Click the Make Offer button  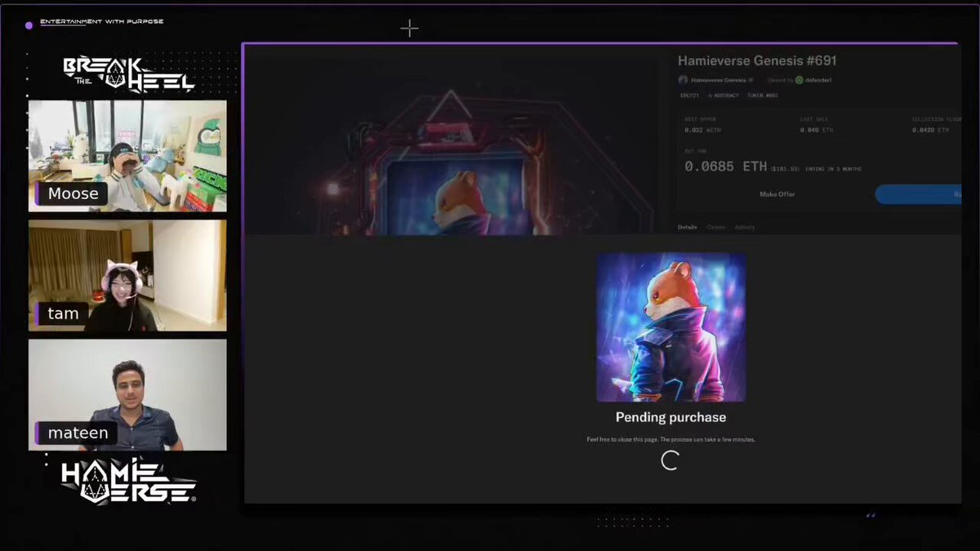tap(777, 194)
